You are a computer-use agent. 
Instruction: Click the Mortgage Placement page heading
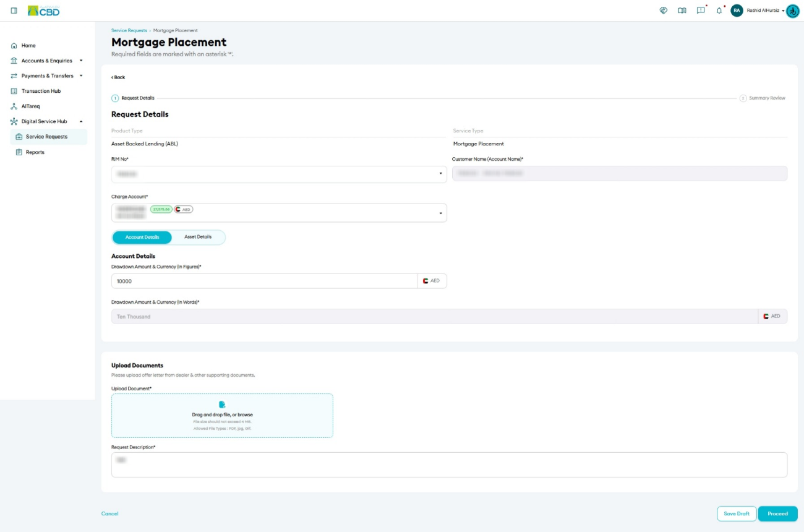(169, 42)
